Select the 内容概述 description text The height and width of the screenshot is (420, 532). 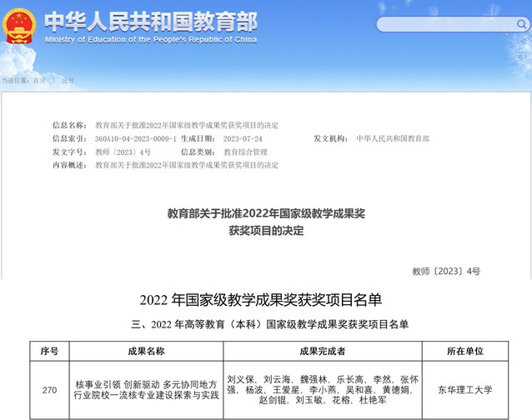click(187, 165)
